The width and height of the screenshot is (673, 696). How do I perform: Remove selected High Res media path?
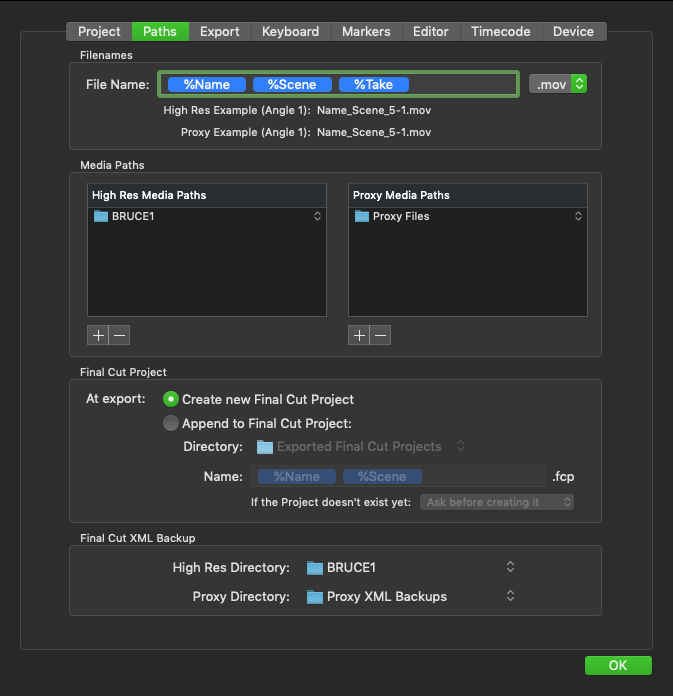(119, 335)
